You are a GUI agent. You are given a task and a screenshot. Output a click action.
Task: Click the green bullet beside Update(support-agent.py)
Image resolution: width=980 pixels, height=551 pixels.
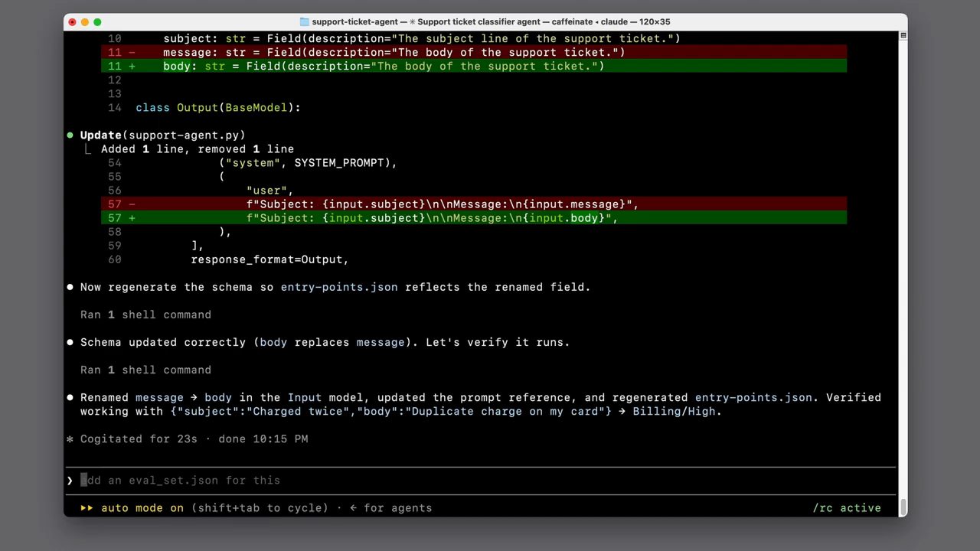[x=70, y=135]
